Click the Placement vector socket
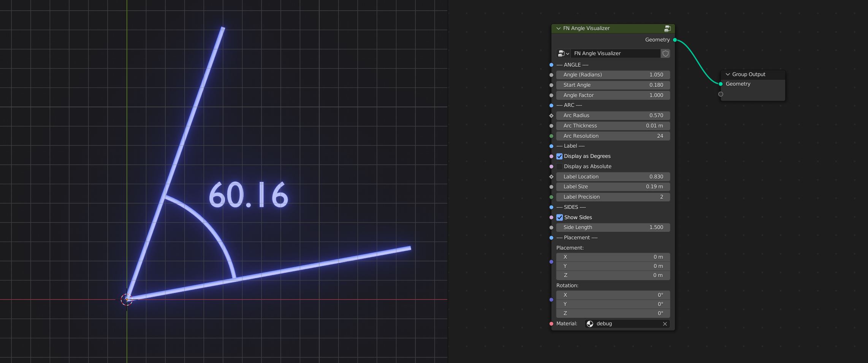Image resolution: width=868 pixels, height=363 pixels. pos(551,262)
